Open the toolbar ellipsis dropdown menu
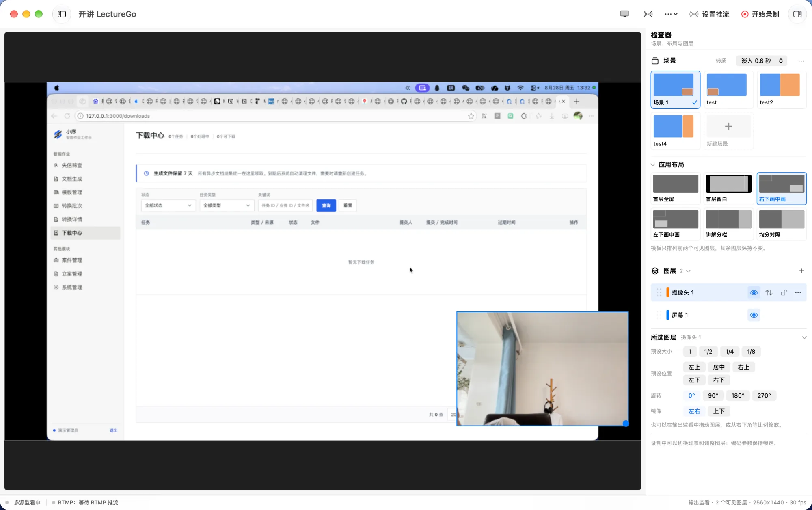The width and height of the screenshot is (812, 510). point(671,14)
